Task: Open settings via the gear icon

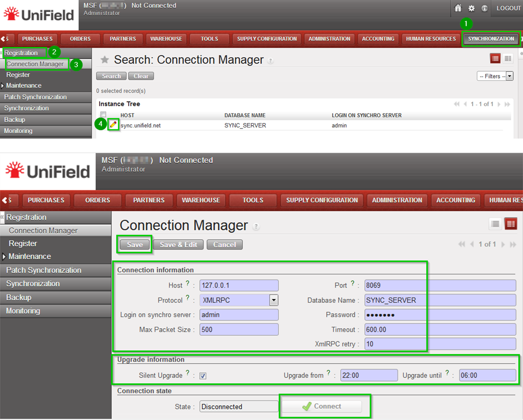Action: pyautogui.click(x=472, y=8)
